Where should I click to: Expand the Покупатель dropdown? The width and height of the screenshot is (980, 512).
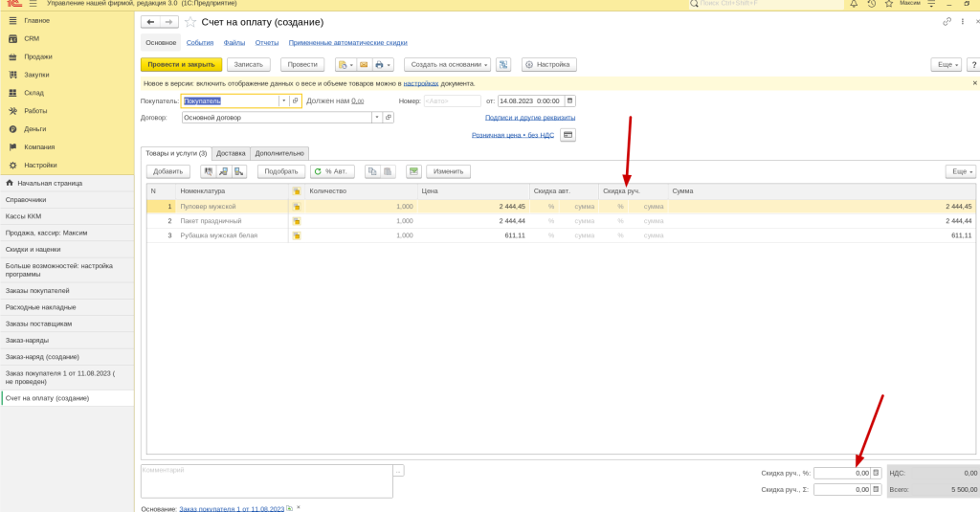283,100
